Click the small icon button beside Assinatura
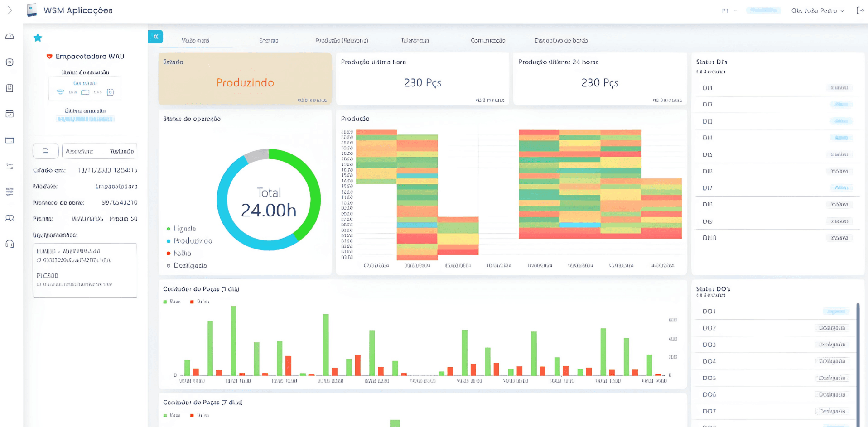 46,151
